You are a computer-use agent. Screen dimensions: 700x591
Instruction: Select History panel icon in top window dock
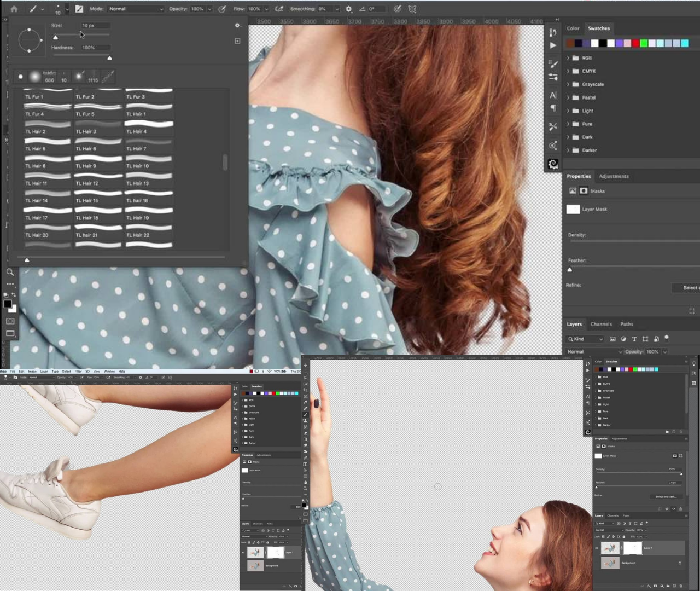[553, 32]
